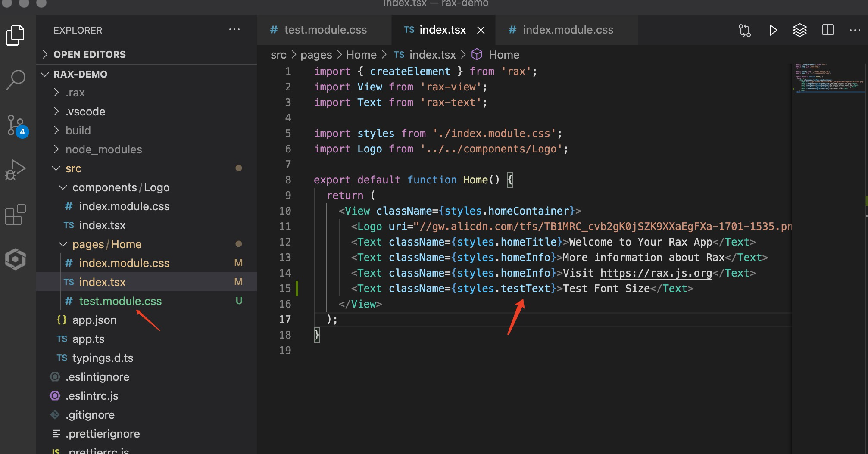Click the '../../components/Logo' import path

tap(491, 149)
